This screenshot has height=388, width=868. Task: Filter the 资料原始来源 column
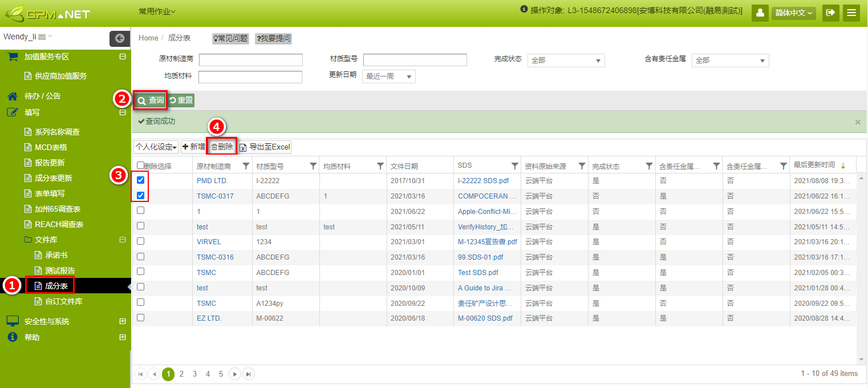click(x=582, y=166)
